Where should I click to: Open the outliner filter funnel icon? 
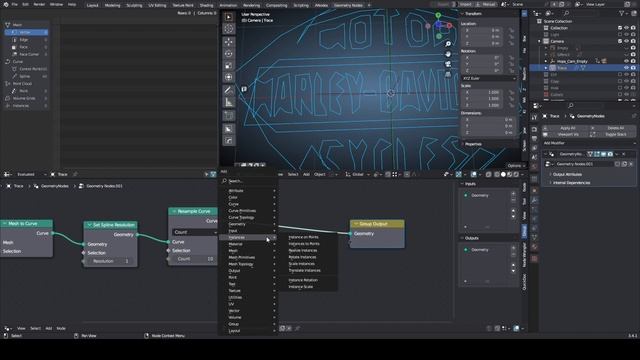point(622,13)
